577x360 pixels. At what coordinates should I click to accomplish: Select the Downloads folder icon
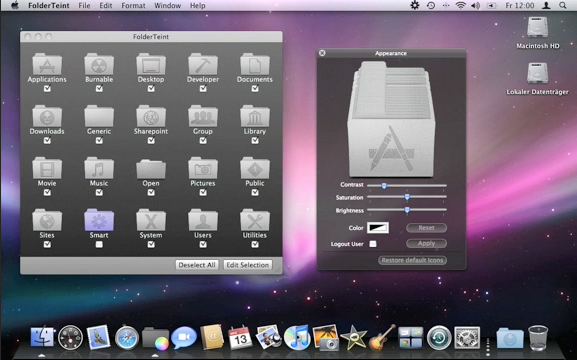(47, 116)
